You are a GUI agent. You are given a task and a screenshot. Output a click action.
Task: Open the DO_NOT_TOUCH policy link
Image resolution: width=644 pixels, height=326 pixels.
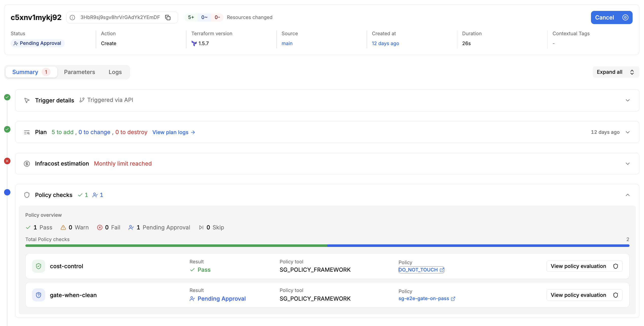[421, 270]
